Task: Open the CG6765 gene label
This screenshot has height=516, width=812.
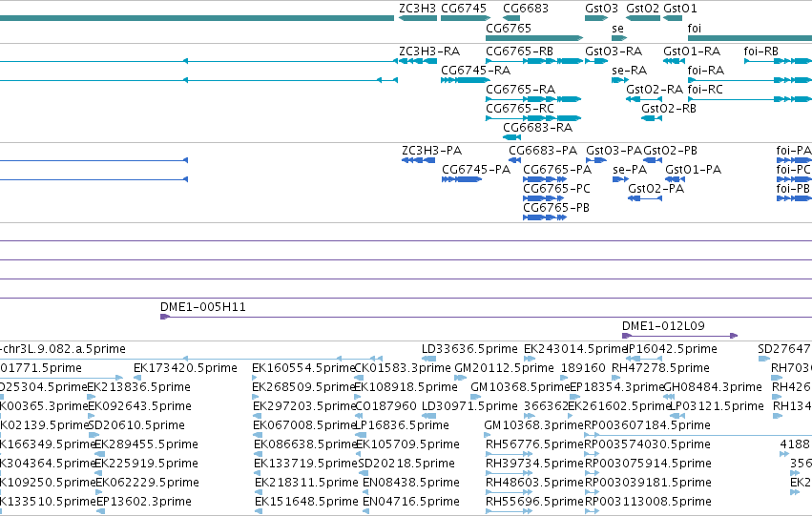Action: [509, 28]
